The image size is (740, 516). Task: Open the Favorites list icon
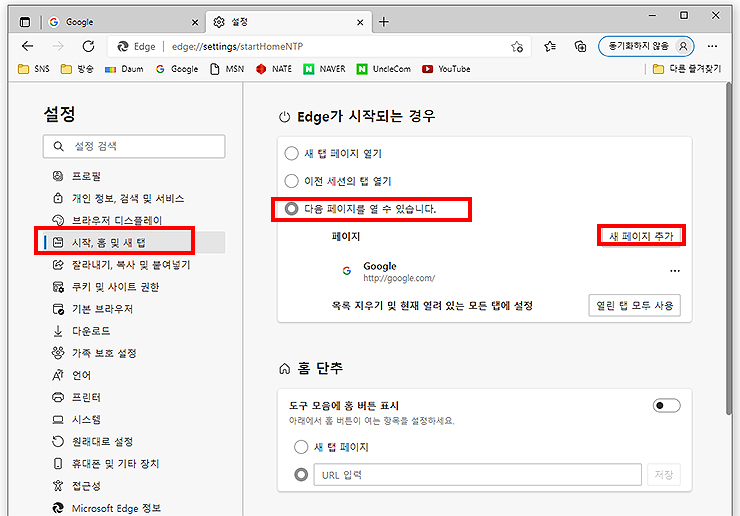[x=550, y=46]
